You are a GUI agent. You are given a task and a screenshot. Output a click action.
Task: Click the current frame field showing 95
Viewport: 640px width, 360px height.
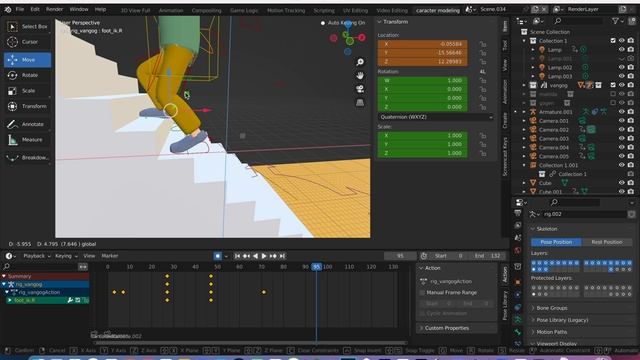[x=400, y=256]
